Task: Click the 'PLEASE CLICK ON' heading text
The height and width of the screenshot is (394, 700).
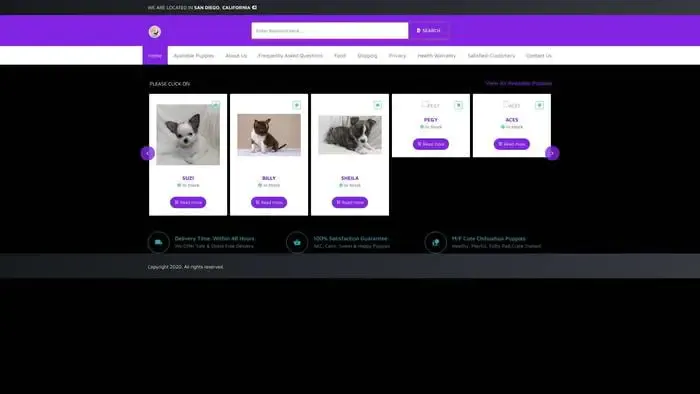Action: click(170, 84)
